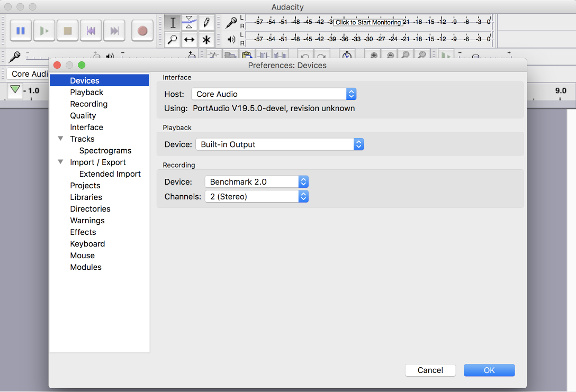The width and height of the screenshot is (576, 392).
Task: Click the Stop transport button
Action: click(68, 31)
